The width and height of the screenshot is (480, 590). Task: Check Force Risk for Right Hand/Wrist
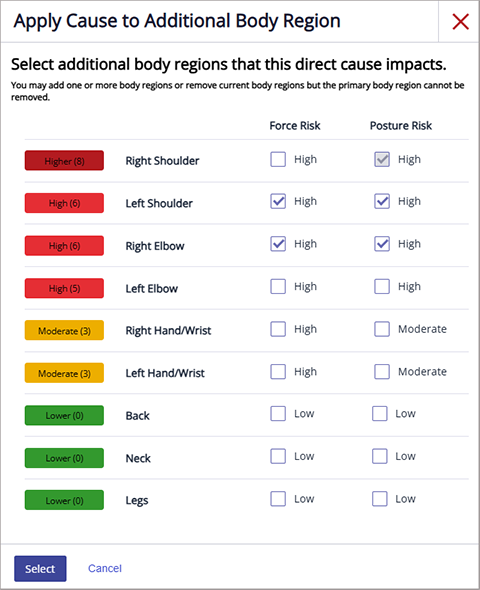tap(278, 329)
